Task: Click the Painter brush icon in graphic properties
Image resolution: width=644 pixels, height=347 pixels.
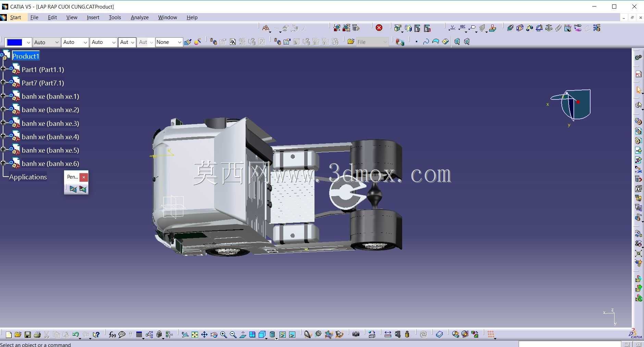Action: (187, 42)
